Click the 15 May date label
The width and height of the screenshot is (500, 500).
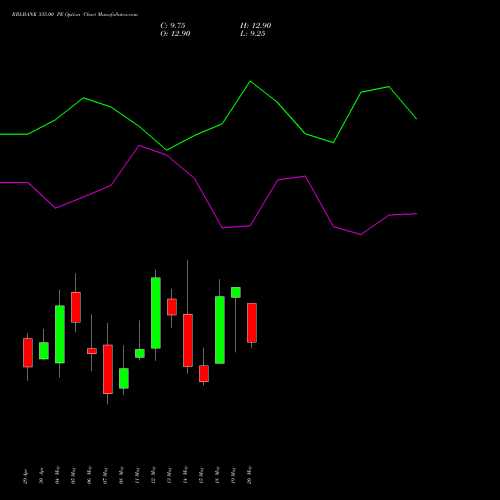pos(202,475)
